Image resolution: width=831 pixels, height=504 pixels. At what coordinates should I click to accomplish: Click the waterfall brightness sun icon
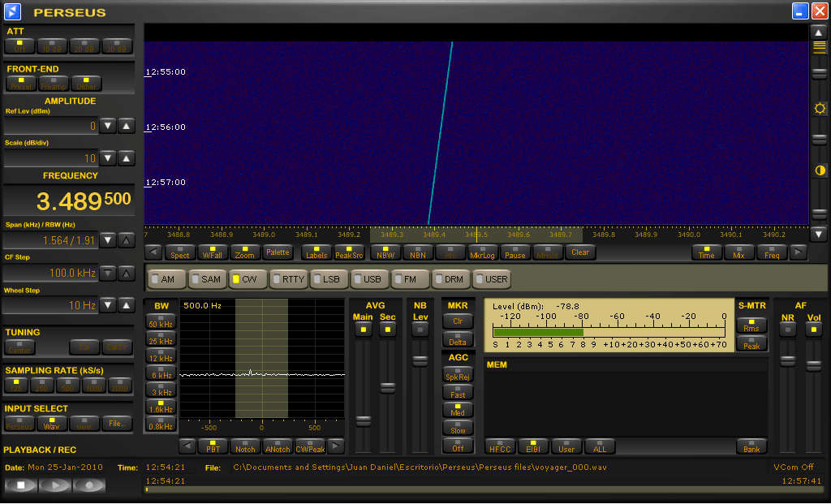820,109
